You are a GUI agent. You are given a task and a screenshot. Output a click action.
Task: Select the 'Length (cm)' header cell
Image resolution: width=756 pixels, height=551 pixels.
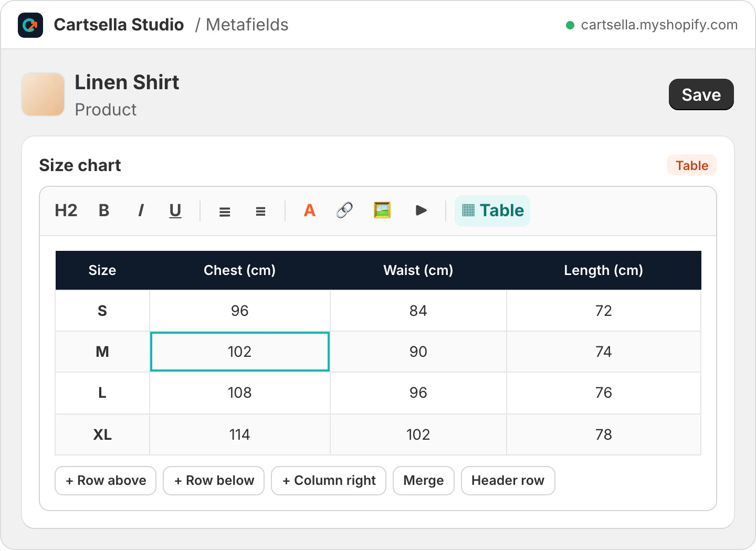click(604, 270)
